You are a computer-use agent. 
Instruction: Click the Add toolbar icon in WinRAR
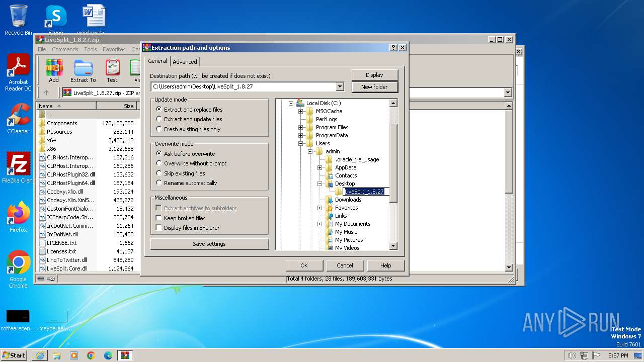click(x=54, y=70)
